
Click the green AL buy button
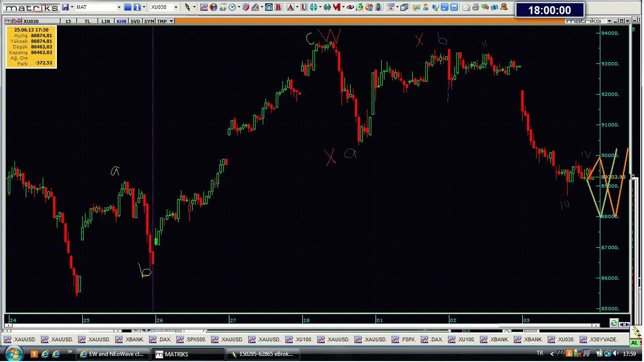click(635, 344)
